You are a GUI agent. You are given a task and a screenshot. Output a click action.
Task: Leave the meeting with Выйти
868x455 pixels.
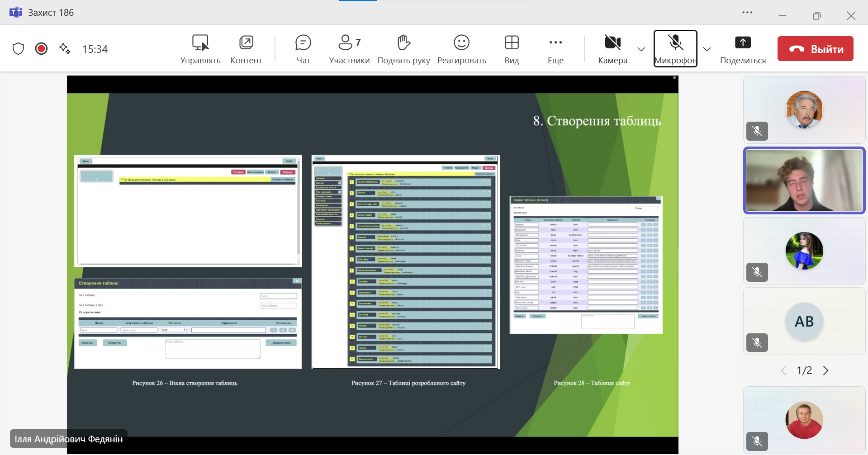[815, 49]
